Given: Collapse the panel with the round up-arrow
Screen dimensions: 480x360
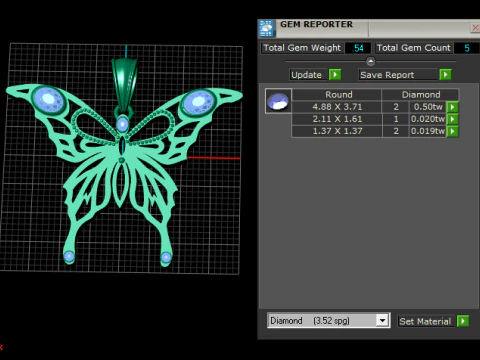Looking at the screenshot, I should (370, 61).
